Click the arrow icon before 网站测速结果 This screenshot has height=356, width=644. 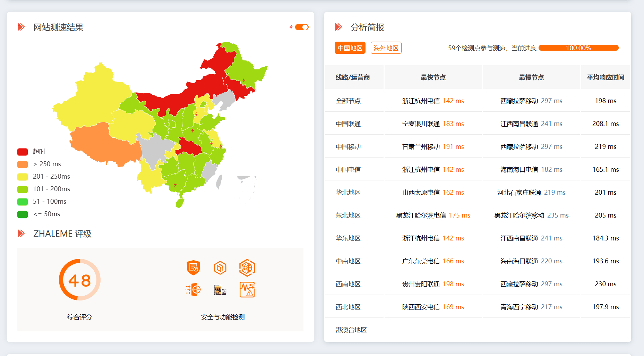point(21,27)
